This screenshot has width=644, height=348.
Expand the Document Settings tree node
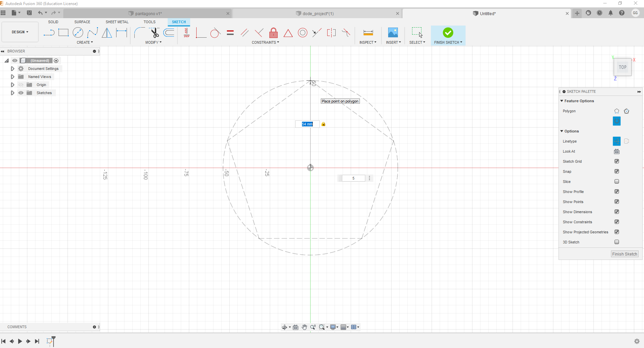point(12,69)
